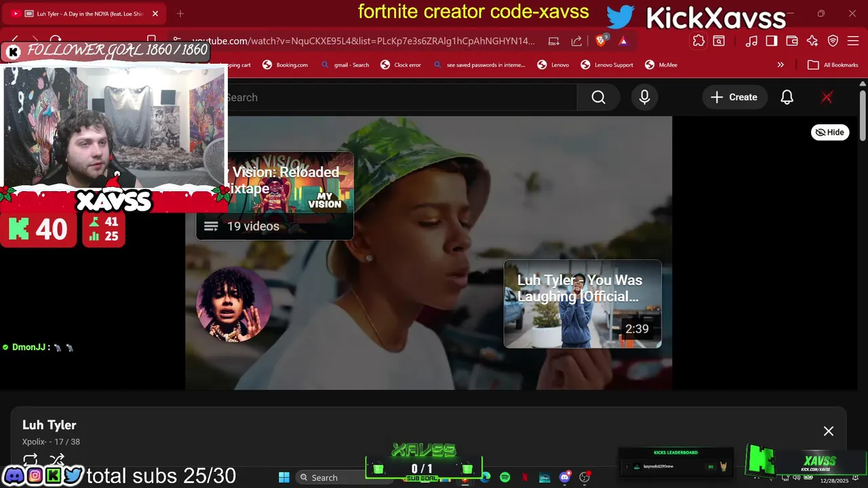This screenshot has height=488, width=868.
Task: Open the Lenovo bookmark
Action: pyautogui.click(x=553, y=65)
